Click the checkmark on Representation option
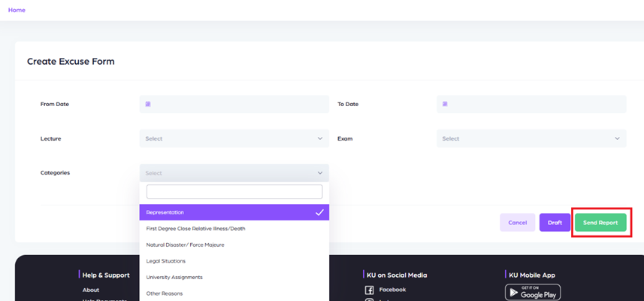 point(319,212)
